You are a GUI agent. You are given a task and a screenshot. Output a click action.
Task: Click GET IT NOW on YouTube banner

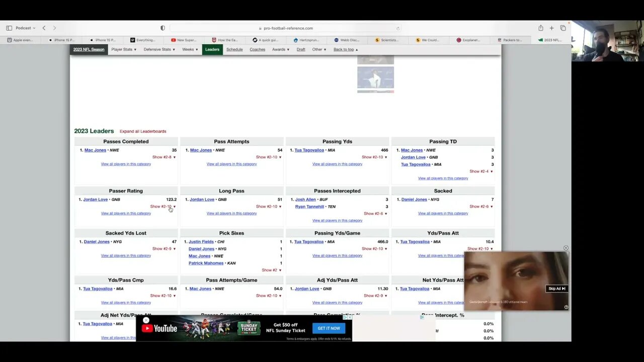click(329, 328)
